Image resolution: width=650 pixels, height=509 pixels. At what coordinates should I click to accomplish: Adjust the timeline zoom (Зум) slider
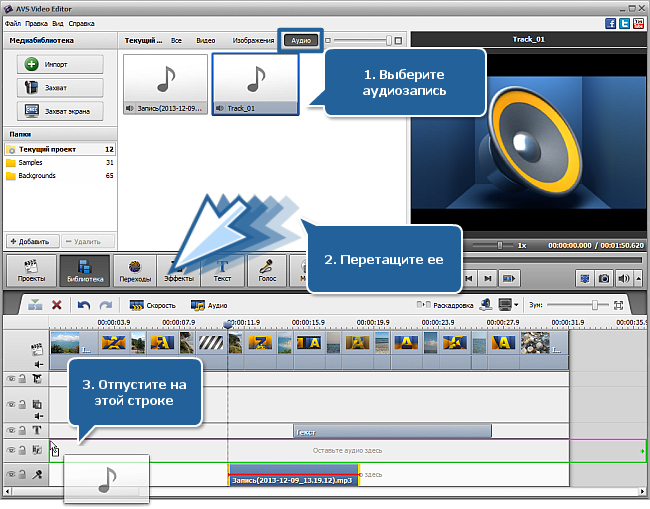point(594,305)
